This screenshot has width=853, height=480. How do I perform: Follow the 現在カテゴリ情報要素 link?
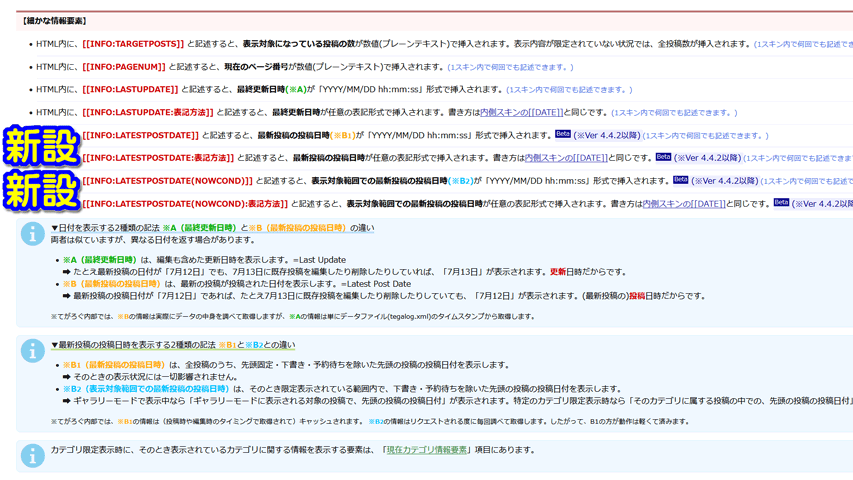click(426, 450)
